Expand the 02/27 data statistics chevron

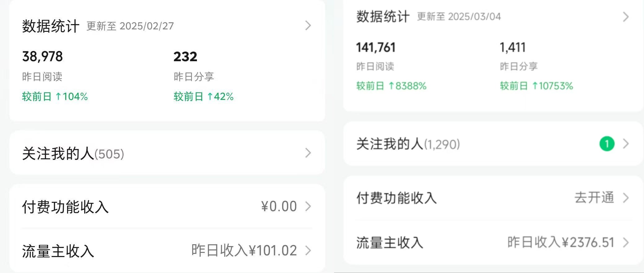coord(308,26)
